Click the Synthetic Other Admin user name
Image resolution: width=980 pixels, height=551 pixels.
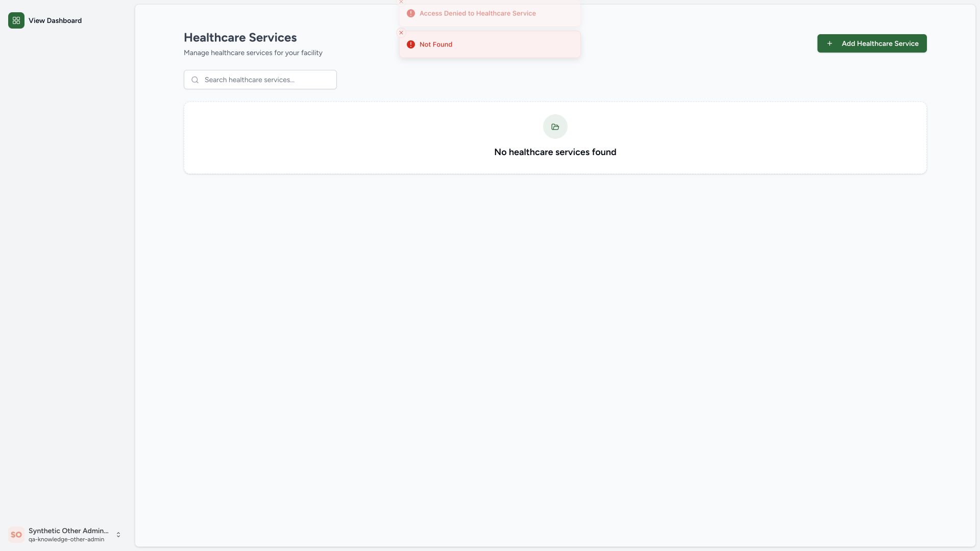coord(68,531)
